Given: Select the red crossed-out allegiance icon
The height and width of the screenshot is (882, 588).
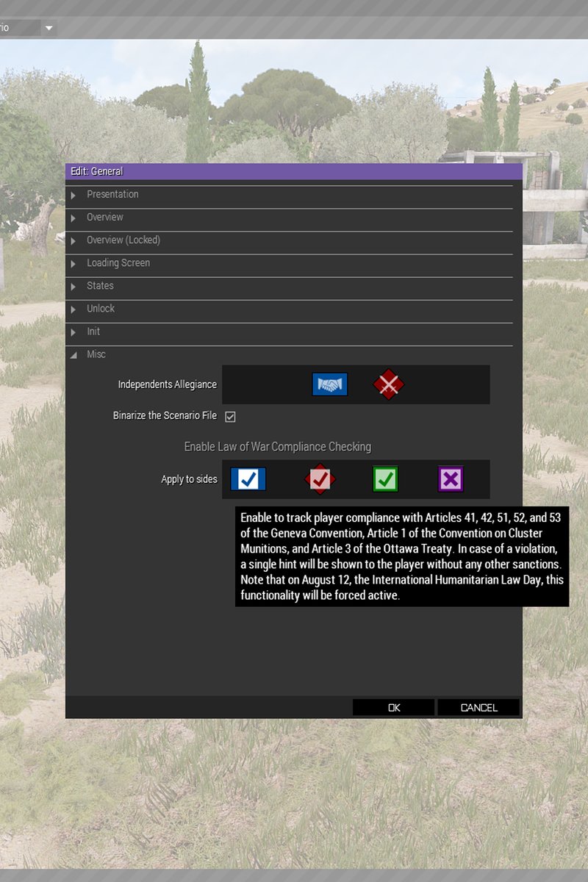Looking at the screenshot, I should click(388, 384).
